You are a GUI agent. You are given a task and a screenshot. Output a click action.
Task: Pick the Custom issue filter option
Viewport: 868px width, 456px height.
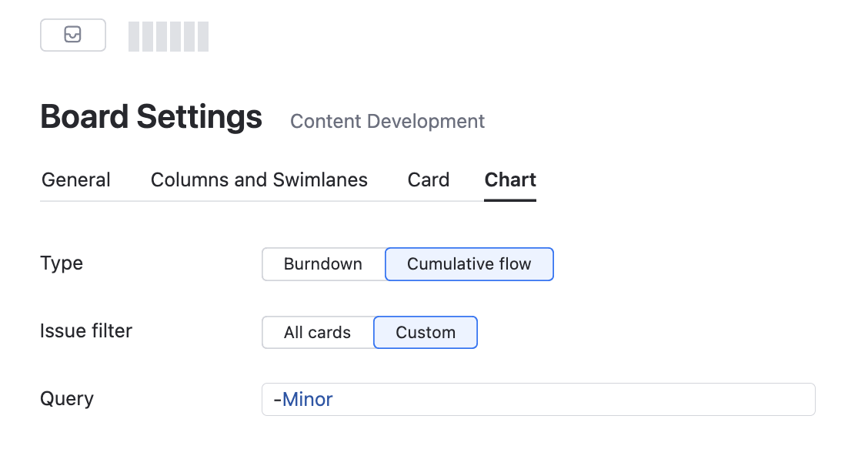(426, 333)
